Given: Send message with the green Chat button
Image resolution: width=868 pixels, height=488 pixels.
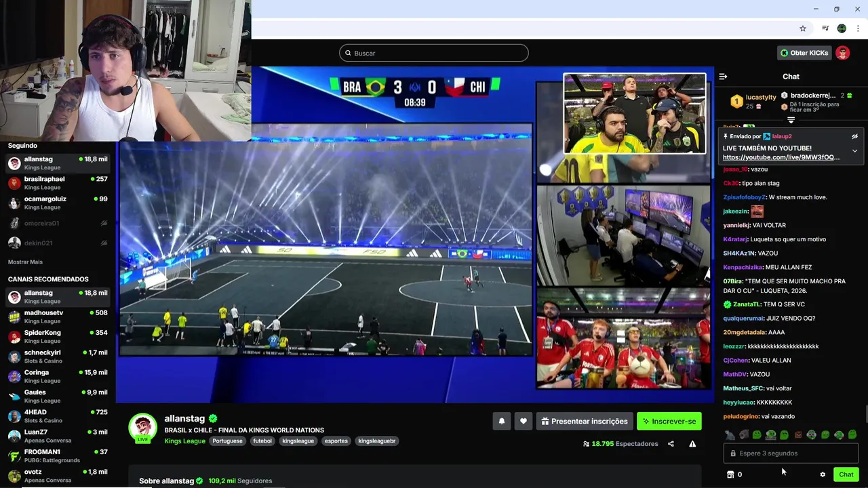Looking at the screenshot, I should click(846, 474).
